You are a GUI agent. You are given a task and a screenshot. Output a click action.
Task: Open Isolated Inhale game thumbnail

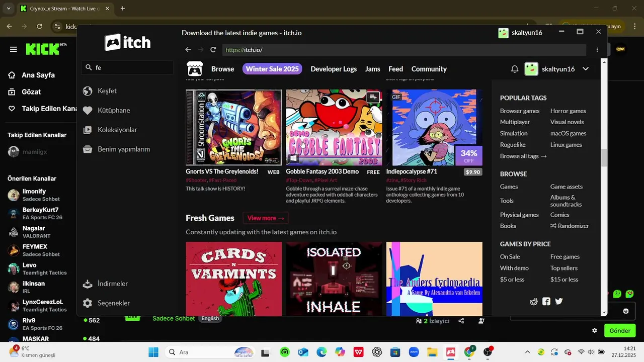[x=334, y=279]
